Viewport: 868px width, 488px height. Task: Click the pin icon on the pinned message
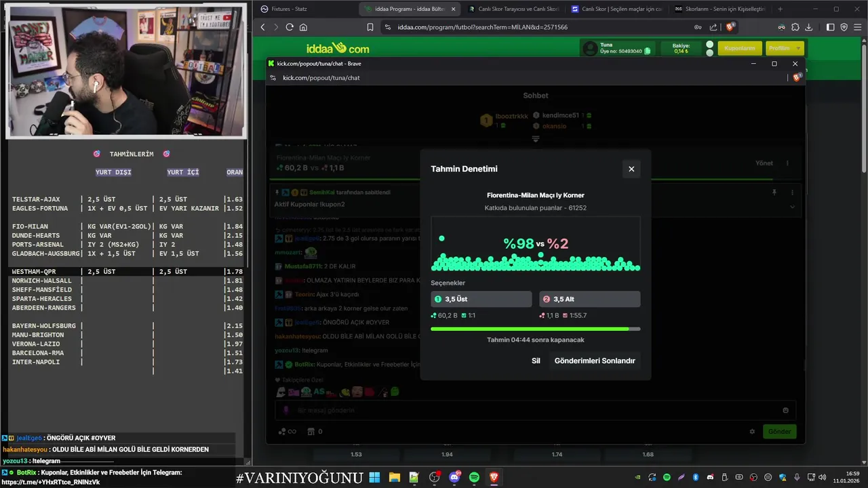(774, 192)
